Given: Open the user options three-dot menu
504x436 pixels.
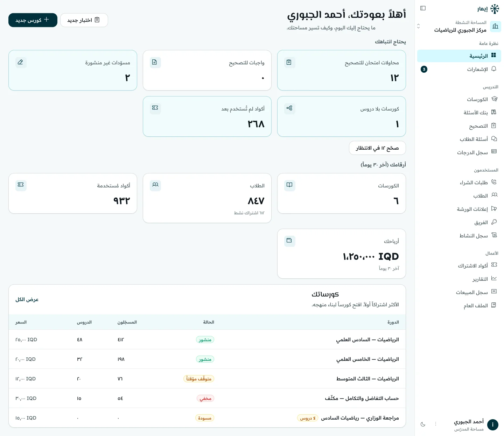Looking at the screenshot, I should 436,424.
